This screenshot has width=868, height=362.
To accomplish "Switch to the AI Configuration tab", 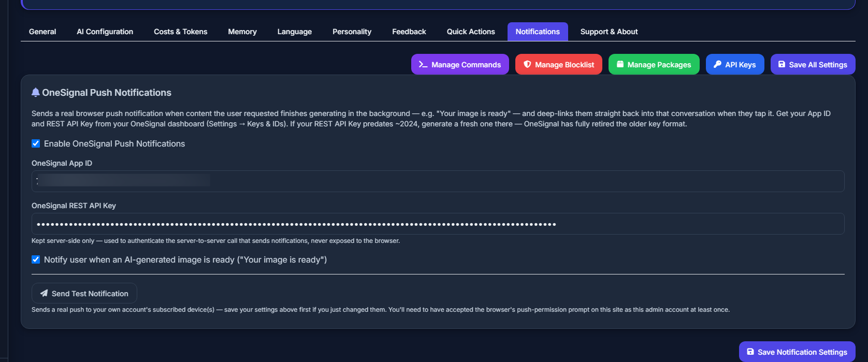I will pyautogui.click(x=105, y=32).
